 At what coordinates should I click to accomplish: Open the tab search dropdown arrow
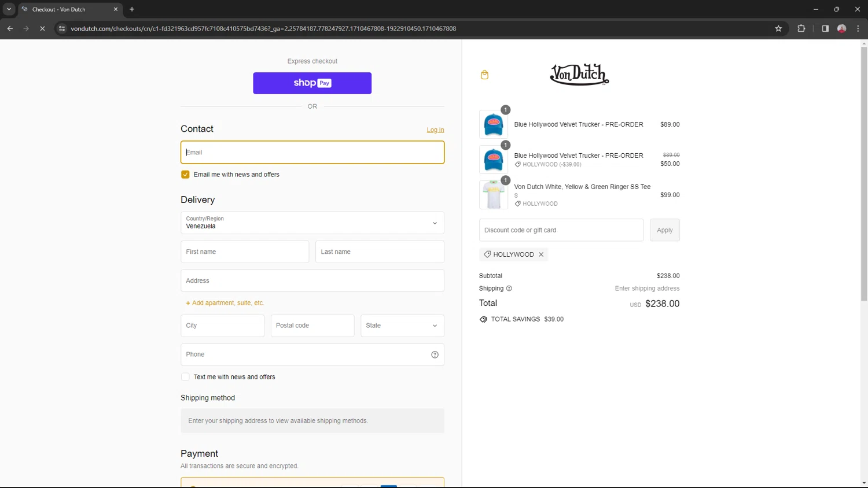(9, 9)
